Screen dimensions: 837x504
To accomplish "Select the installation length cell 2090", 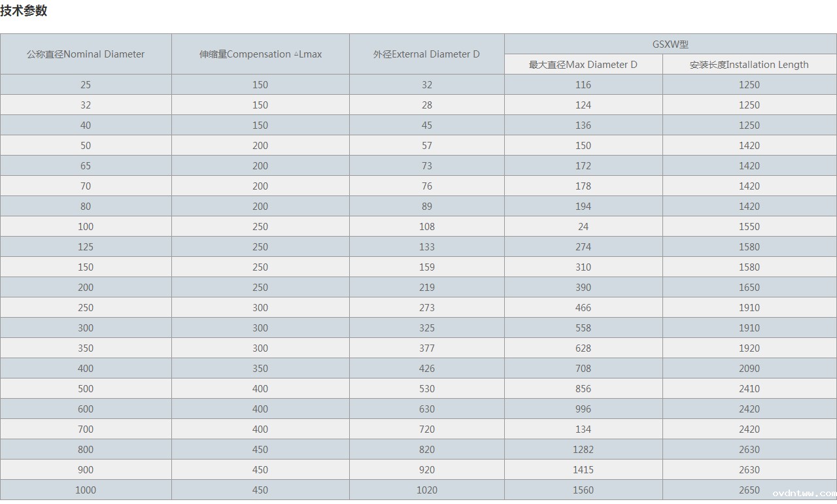I will point(749,369).
